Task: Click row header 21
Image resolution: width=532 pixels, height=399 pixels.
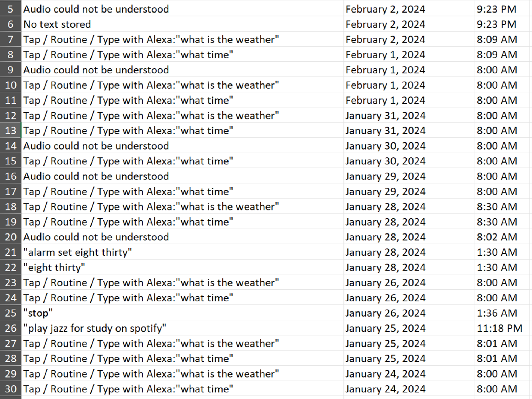Action: click(x=10, y=252)
